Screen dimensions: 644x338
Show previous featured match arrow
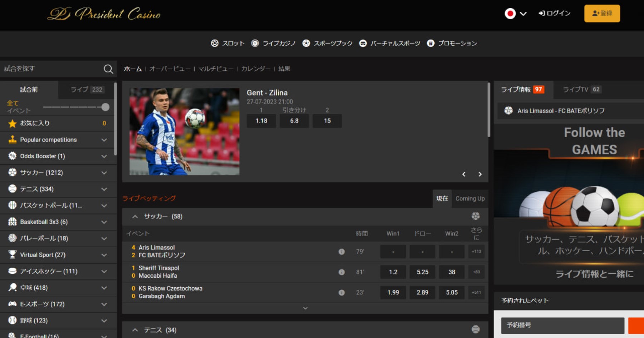(464, 174)
